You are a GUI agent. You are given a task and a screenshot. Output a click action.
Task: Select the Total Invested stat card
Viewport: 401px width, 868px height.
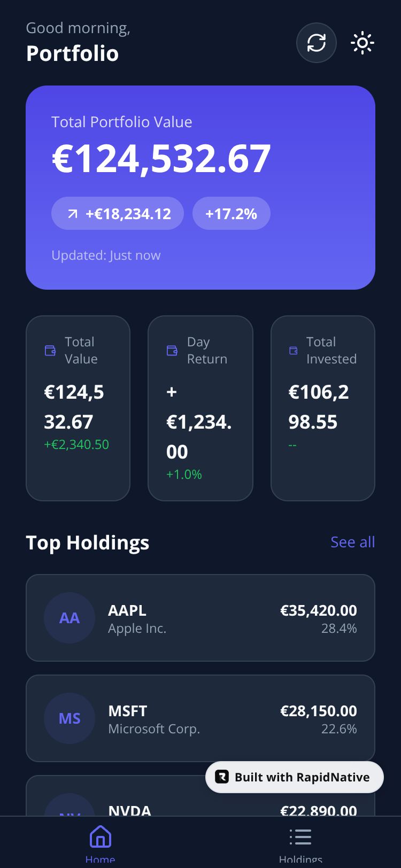(x=323, y=408)
